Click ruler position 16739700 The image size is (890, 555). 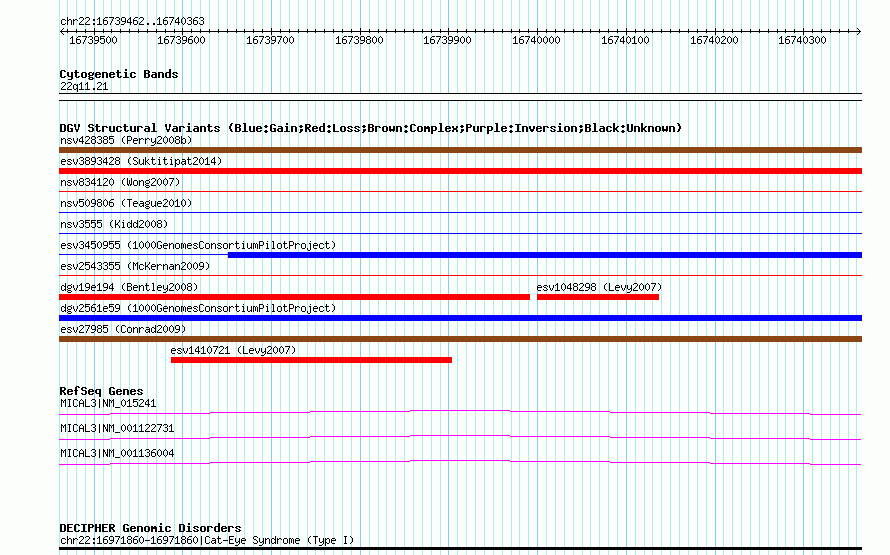point(270,40)
